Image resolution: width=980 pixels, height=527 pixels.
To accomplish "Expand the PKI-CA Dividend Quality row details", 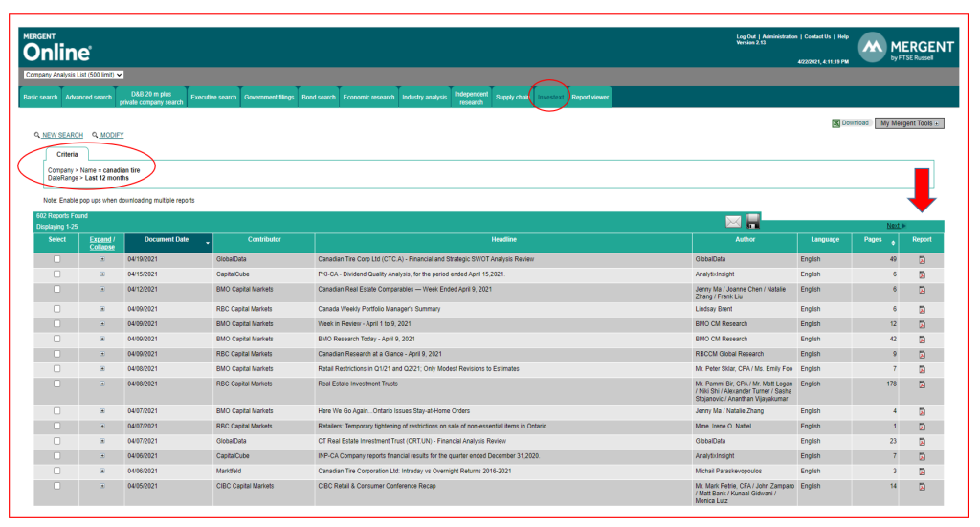I will [102, 274].
